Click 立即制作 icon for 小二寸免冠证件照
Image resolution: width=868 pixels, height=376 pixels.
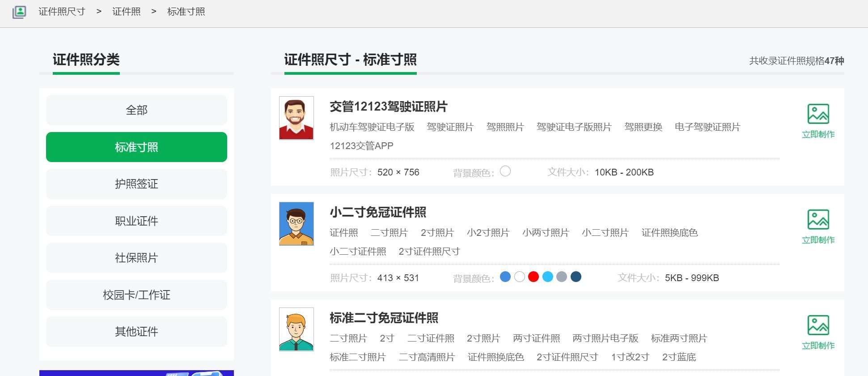(818, 220)
